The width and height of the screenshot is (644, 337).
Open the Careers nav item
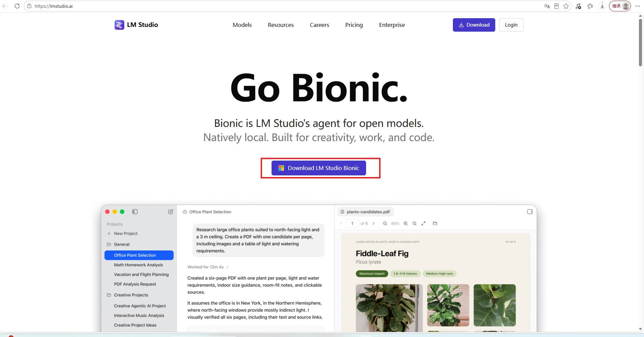pos(319,25)
